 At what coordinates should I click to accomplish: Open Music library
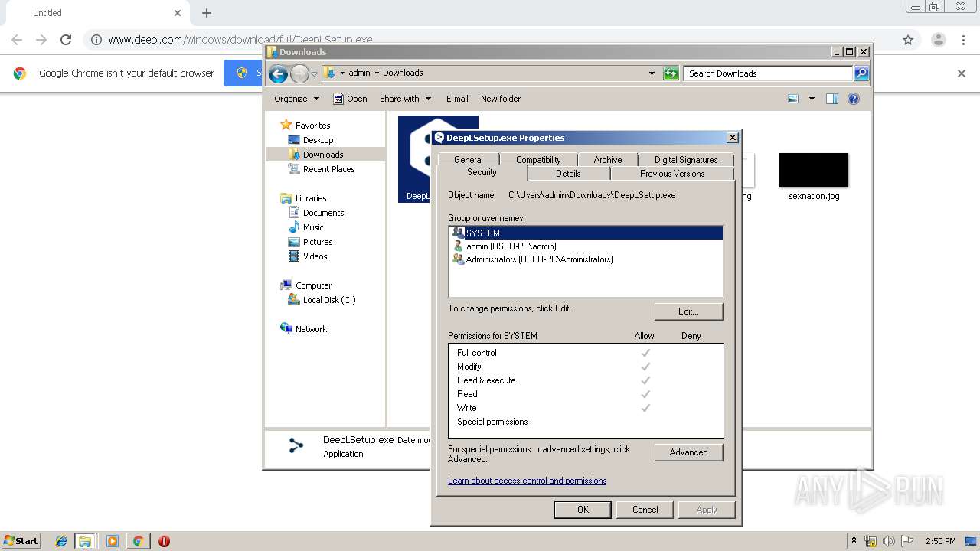(313, 227)
